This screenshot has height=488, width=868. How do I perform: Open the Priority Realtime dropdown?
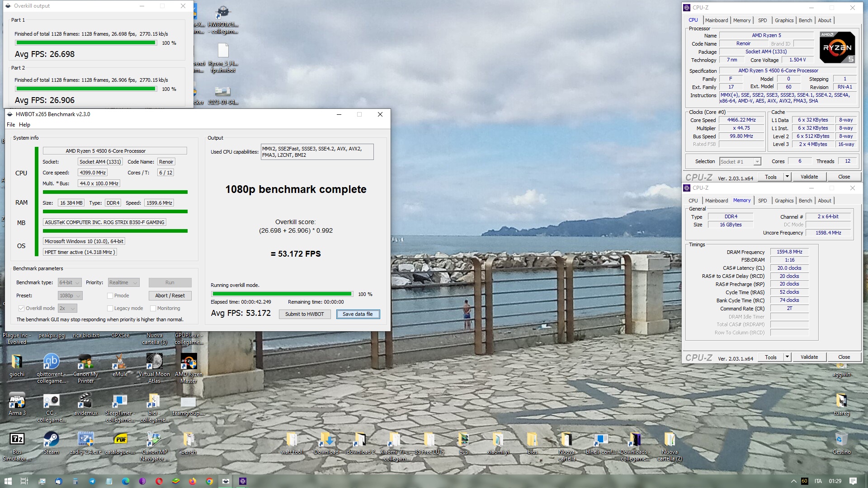[x=123, y=282]
